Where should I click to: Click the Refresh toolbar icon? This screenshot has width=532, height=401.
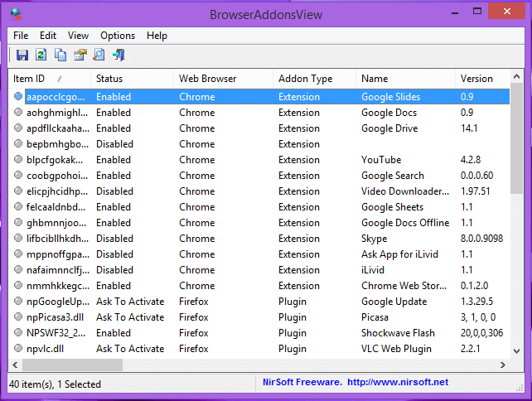click(x=41, y=55)
